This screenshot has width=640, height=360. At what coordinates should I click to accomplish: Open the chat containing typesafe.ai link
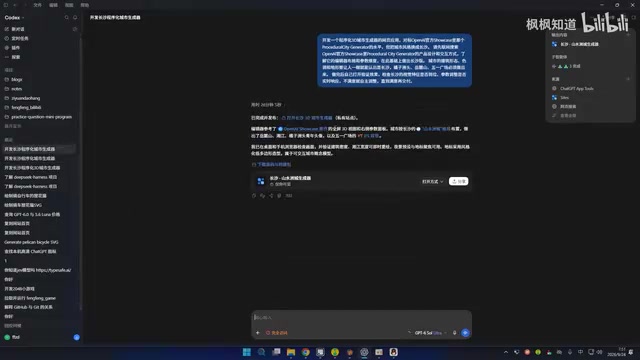38,270
